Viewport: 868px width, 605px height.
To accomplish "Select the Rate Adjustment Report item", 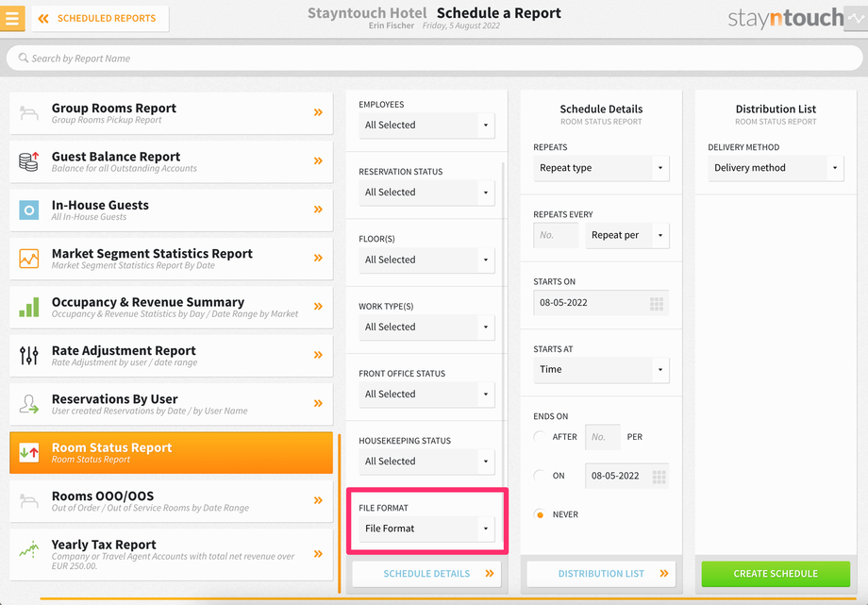I will coord(171,356).
